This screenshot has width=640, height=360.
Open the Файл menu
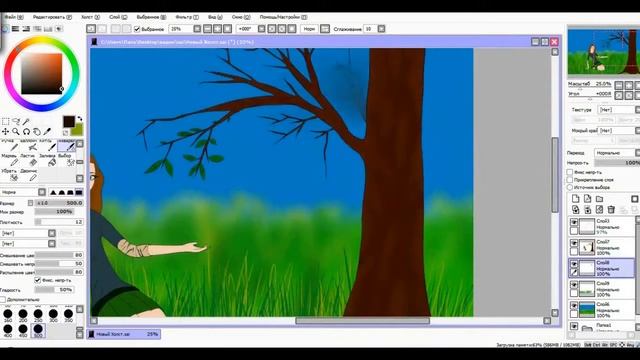point(14,17)
